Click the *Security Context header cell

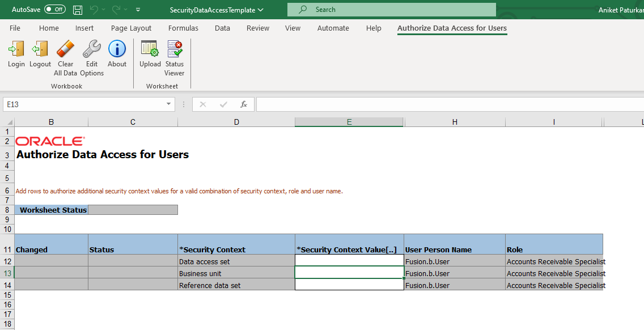pyautogui.click(x=236, y=244)
